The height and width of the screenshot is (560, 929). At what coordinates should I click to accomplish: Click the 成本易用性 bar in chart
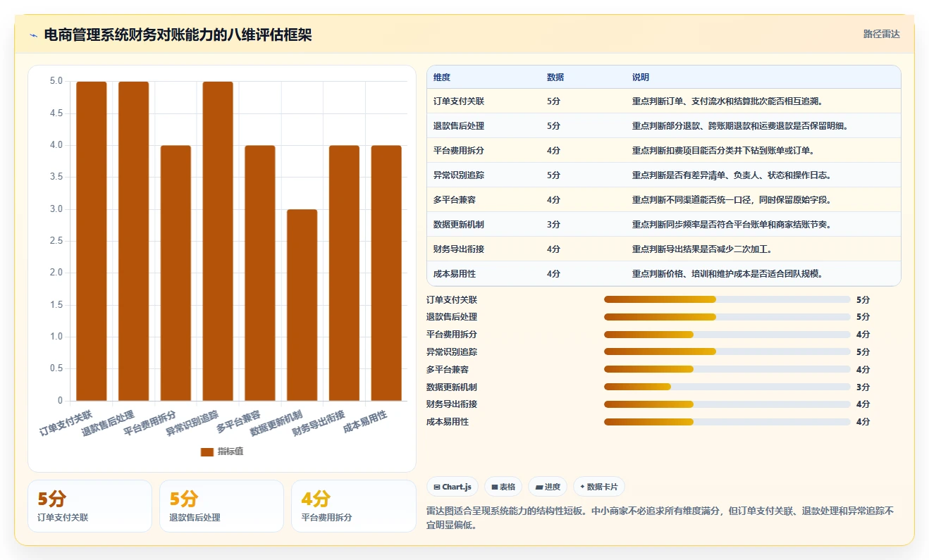386,273
